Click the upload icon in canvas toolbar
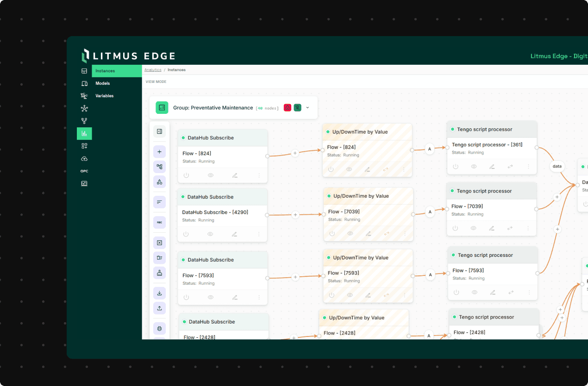 159,308
